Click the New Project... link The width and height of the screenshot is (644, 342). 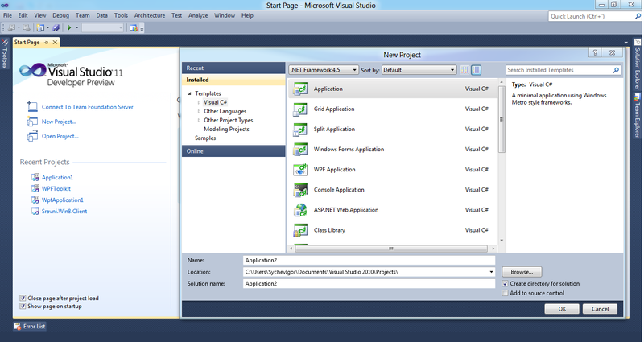tap(59, 122)
